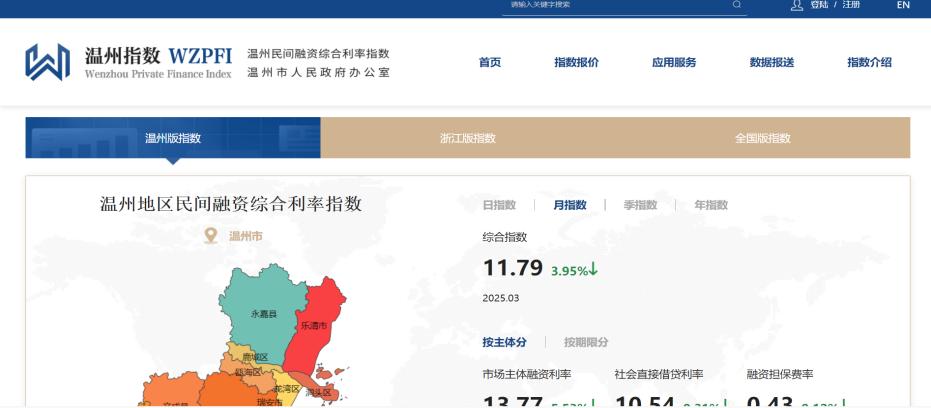Open the 指数报价 navigation menu

tap(576, 62)
